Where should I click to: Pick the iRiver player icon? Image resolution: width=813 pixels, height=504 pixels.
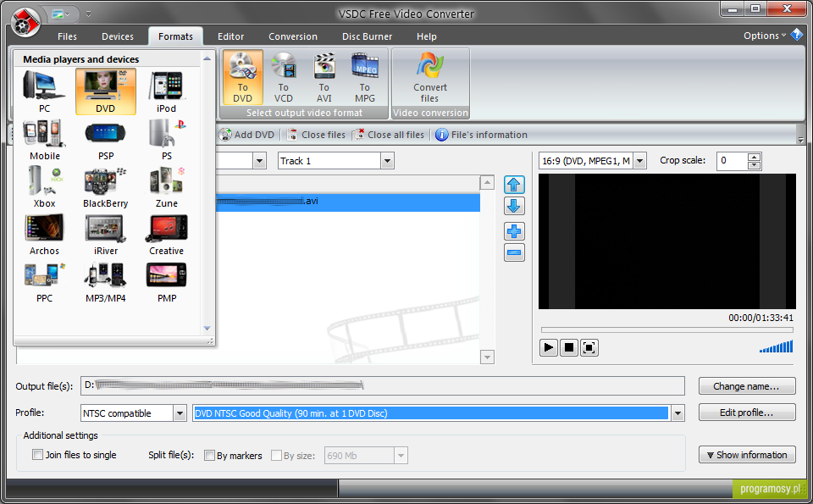coord(106,235)
